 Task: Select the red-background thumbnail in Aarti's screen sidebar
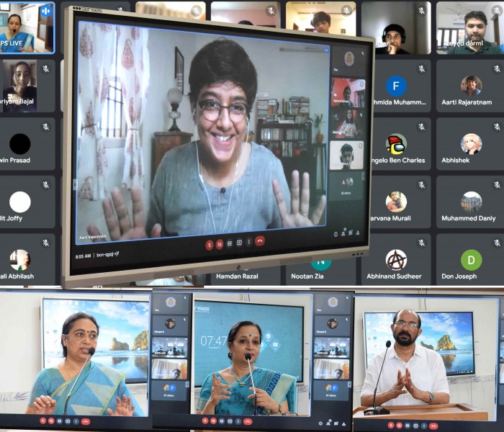[348, 93]
